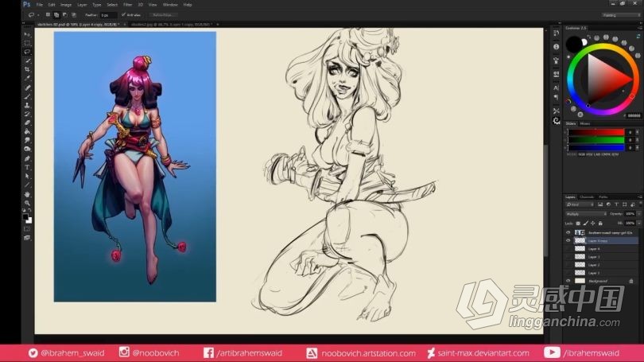The image size is (644, 362).
Task: Hide the Background layer
Action: [x=568, y=281]
